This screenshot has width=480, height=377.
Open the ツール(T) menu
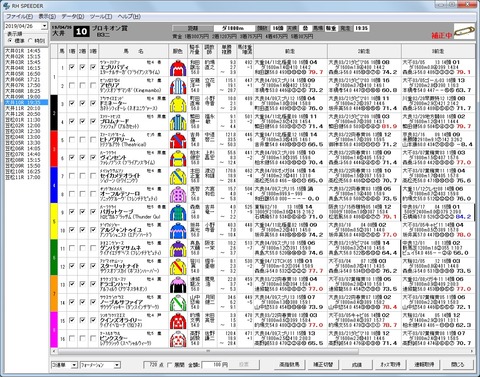click(x=101, y=16)
